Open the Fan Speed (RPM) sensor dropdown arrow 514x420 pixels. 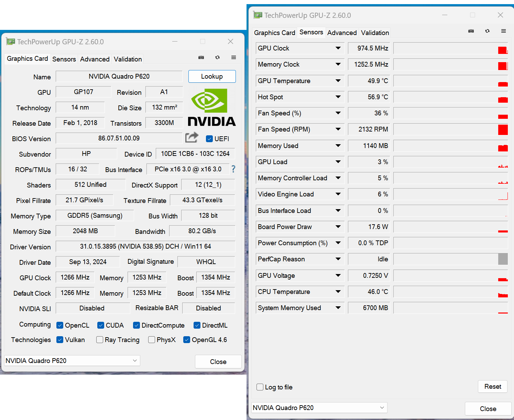point(338,129)
